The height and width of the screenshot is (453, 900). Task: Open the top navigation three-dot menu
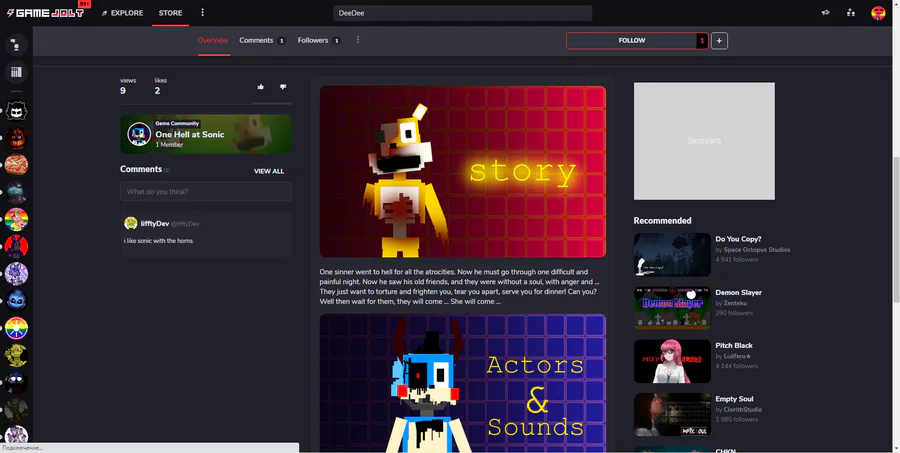(x=203, y=13)
